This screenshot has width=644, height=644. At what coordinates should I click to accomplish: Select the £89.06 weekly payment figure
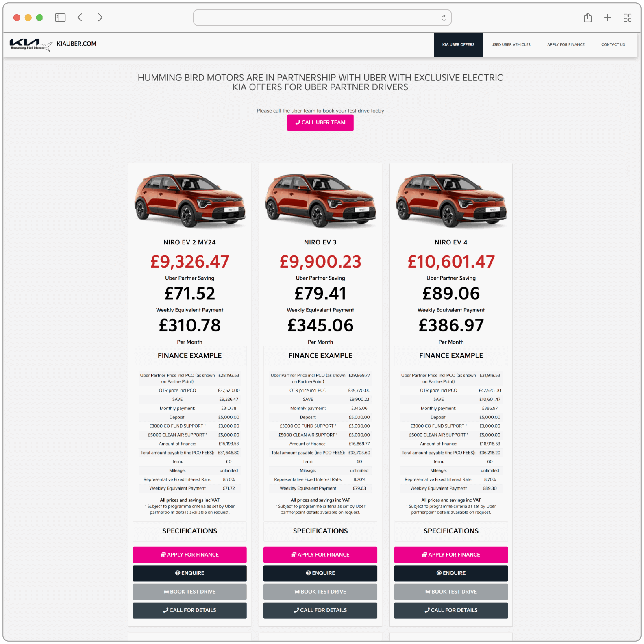[451, 294]
